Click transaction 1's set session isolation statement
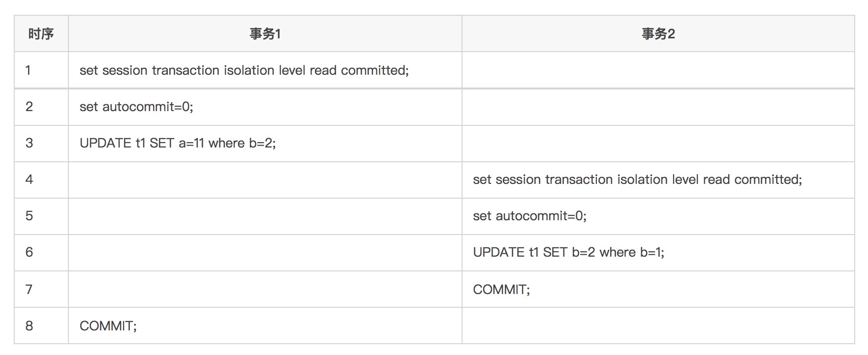 244,70
